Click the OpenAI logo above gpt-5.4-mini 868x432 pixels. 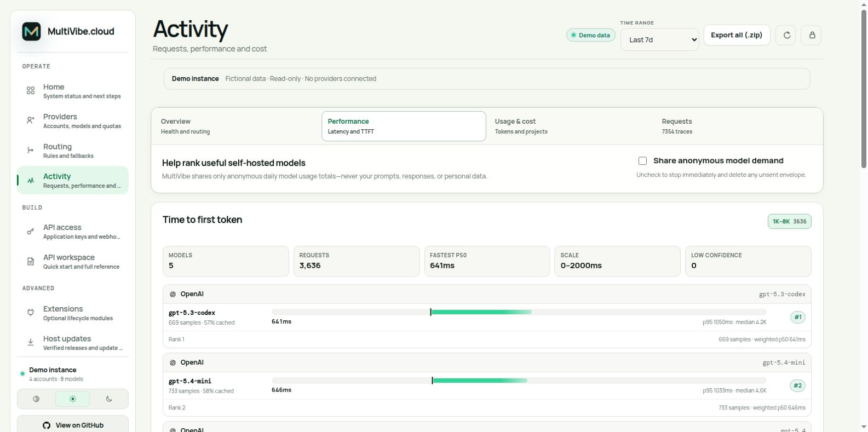tap(173, 362)
